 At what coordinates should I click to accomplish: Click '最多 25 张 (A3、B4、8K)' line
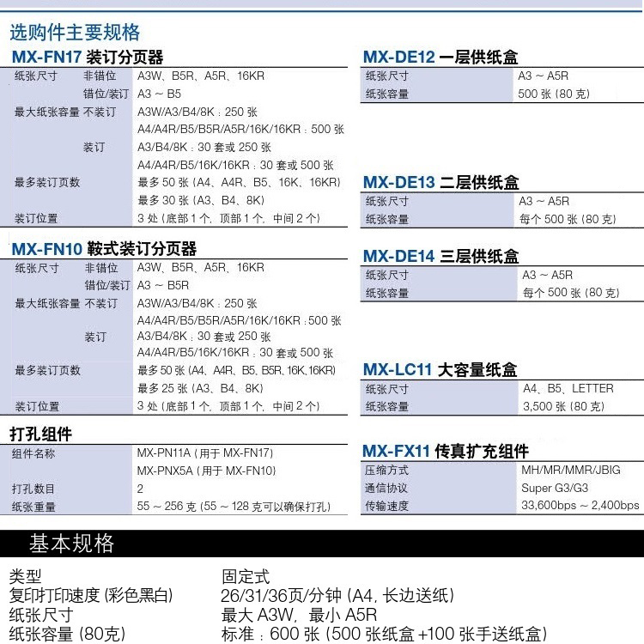pos(200,388)
